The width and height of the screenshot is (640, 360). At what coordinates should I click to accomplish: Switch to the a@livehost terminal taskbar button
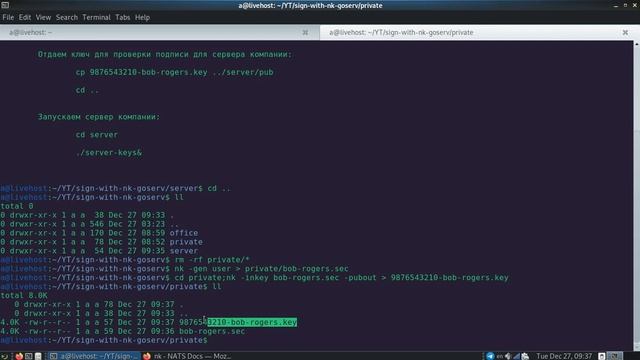coord(94,356)
